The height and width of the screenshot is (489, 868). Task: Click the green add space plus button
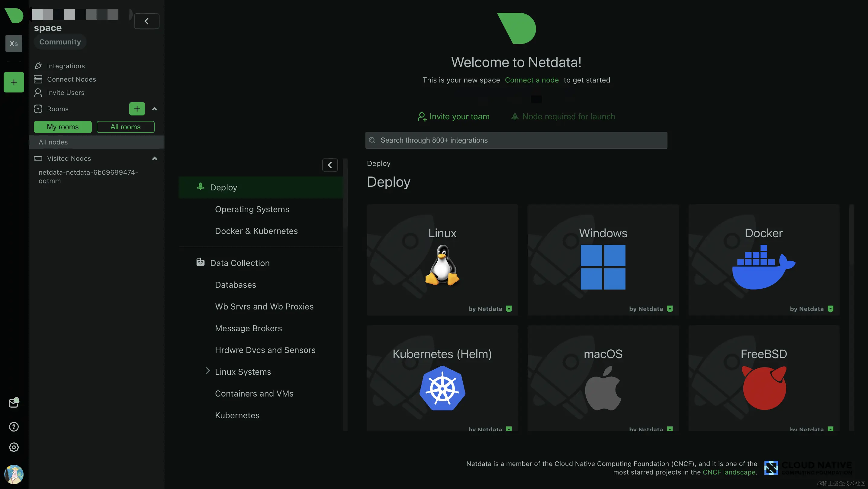point(14,82)
